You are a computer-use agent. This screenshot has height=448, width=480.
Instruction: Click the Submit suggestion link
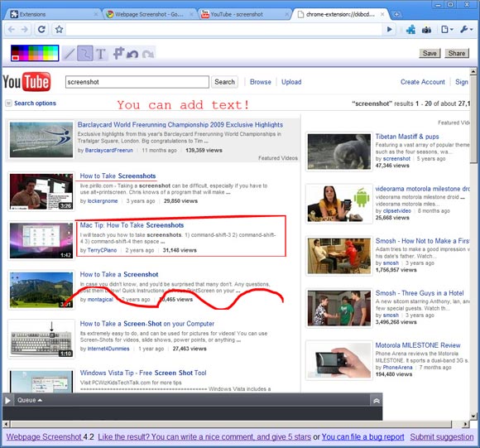click(x=442, y=437)
